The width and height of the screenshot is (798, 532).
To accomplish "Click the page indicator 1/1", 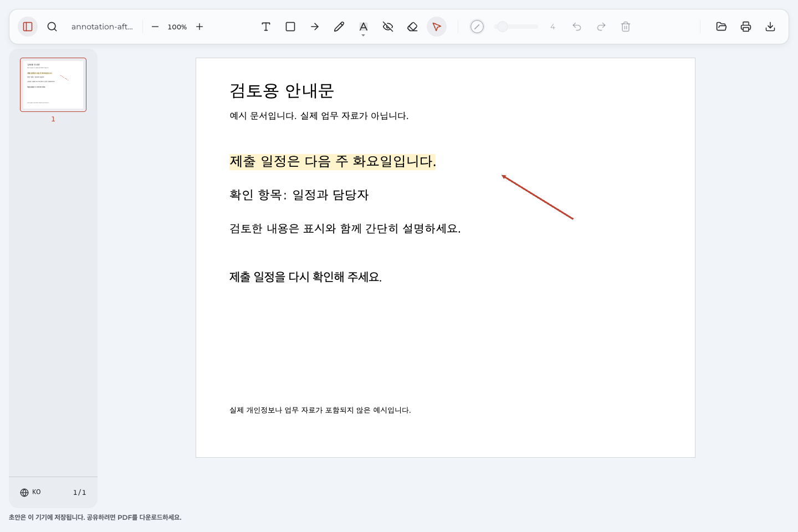I will click(x=80, y=492).
